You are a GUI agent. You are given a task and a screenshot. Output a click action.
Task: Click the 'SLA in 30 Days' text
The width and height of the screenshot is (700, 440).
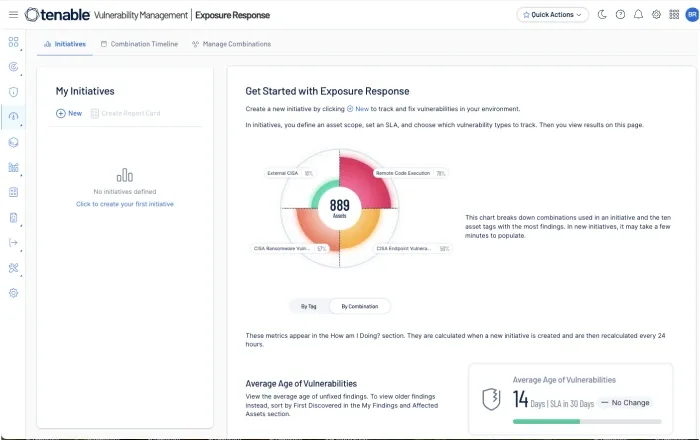[x=572, y=404]
